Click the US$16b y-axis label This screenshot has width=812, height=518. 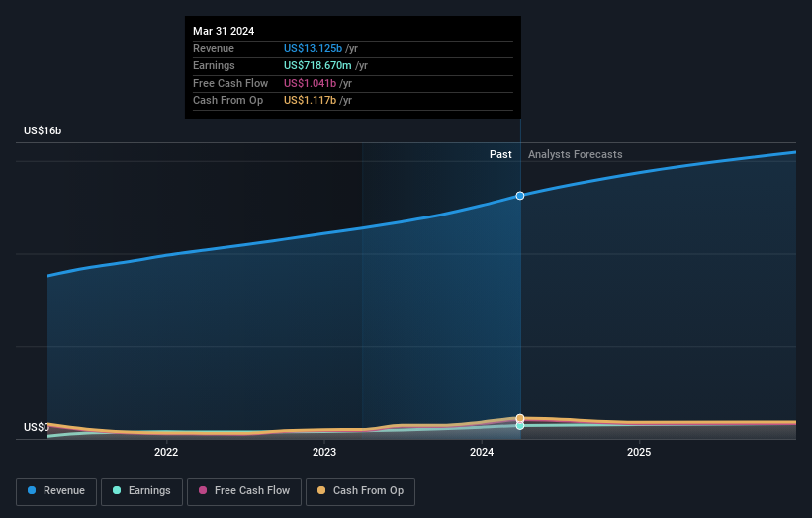click(43, 130)
